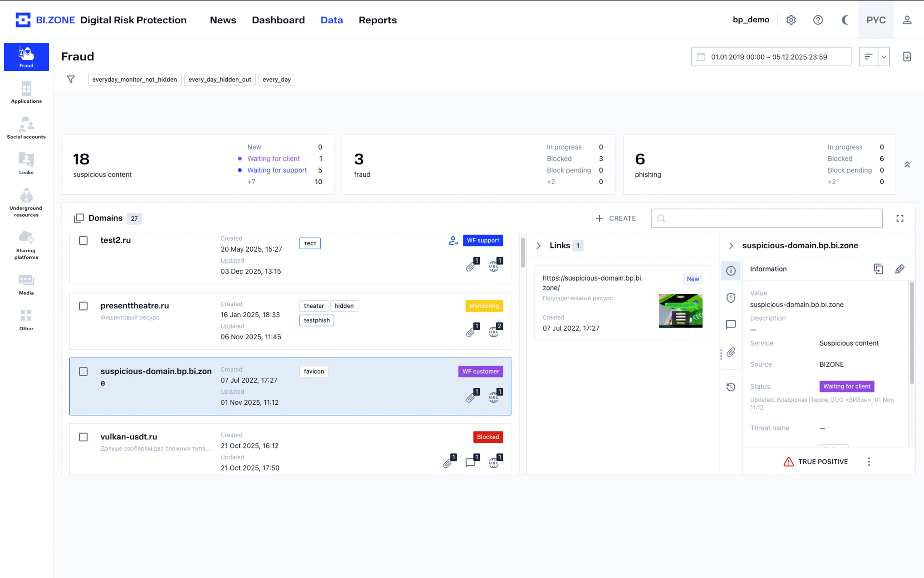Check the test2.ru row checkbox
The image size is (924, 578).
[83, 240]
